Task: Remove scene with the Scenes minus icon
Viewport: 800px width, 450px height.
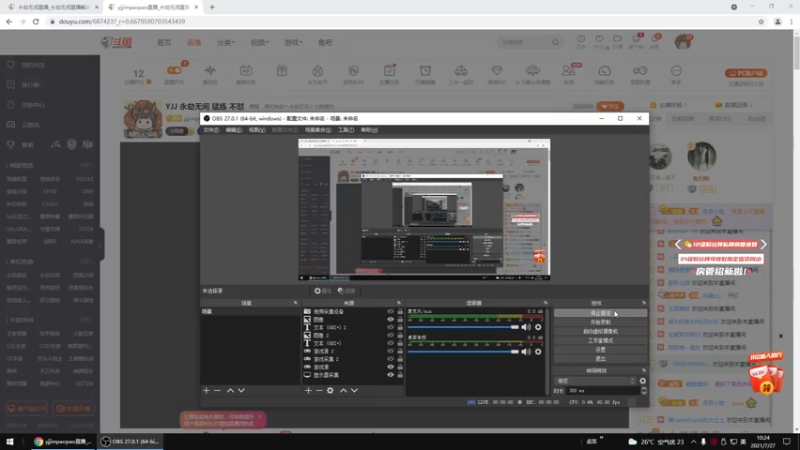Action: (x=217, y=390)
